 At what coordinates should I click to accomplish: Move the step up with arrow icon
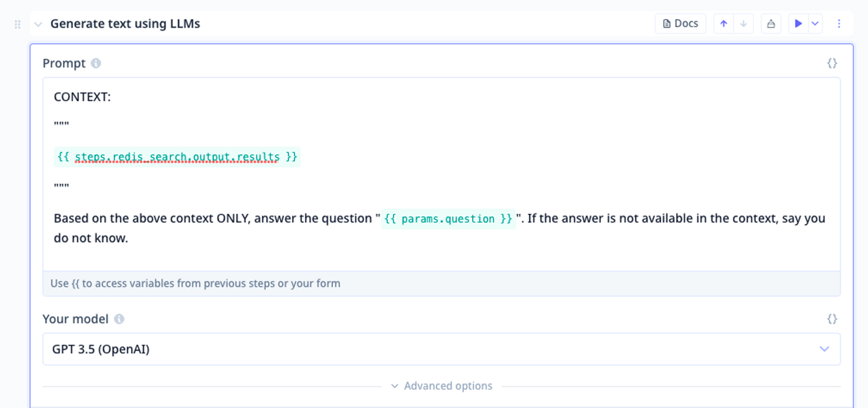(723, 24)
